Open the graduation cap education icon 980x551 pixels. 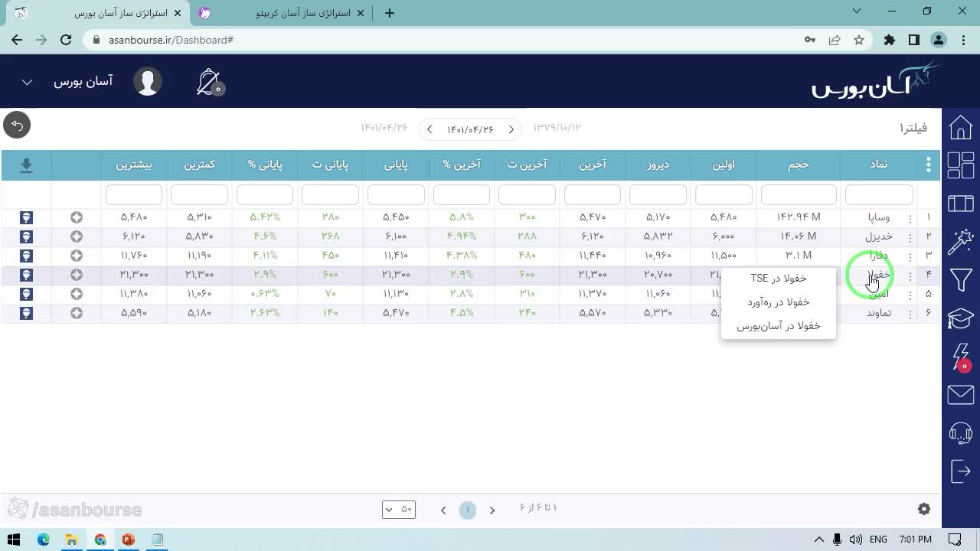click(961, 318)
